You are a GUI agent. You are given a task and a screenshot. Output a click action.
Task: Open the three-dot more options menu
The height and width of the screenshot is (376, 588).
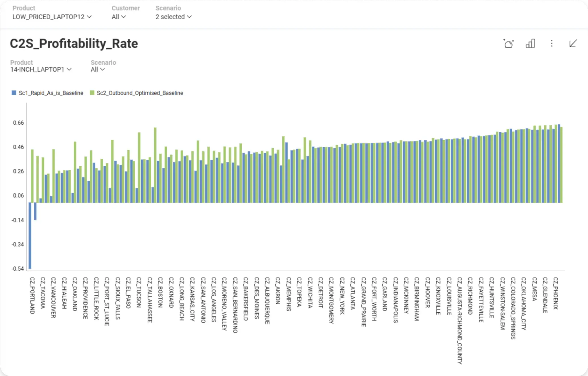coord(552,43)
